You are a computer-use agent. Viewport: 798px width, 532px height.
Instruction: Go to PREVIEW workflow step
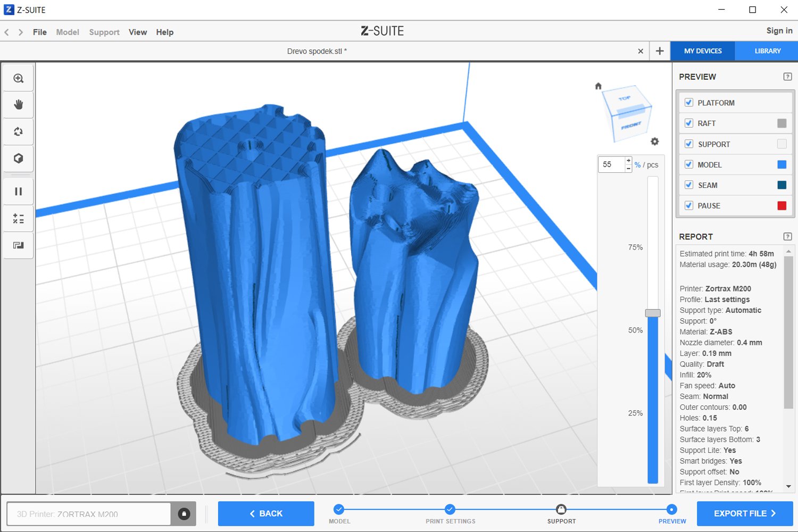672,513
